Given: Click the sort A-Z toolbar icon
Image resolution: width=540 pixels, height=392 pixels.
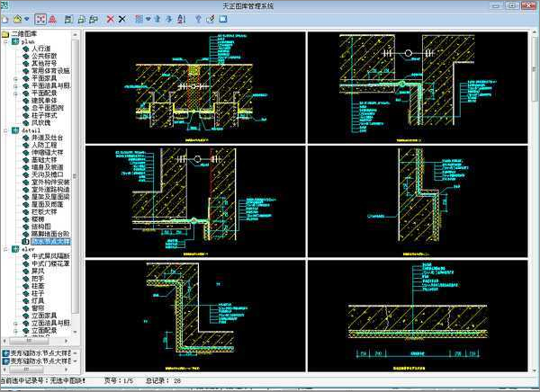Looking at the screenshot, I should 181,19.
